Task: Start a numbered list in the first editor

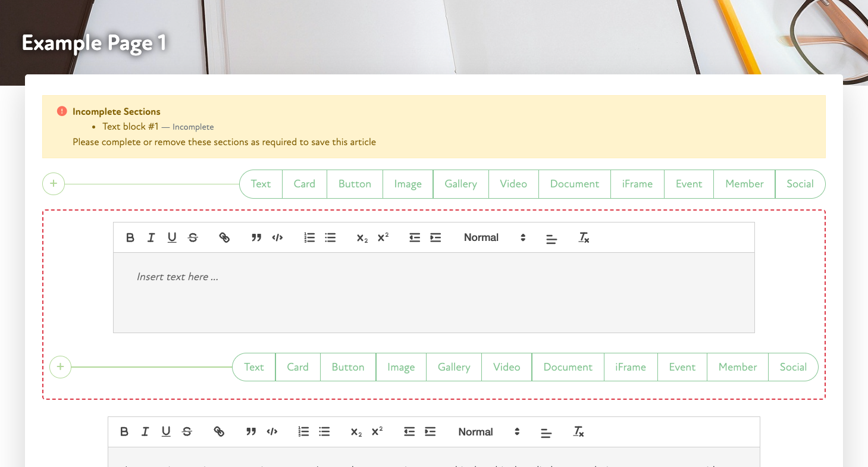Action: [309, 238]
